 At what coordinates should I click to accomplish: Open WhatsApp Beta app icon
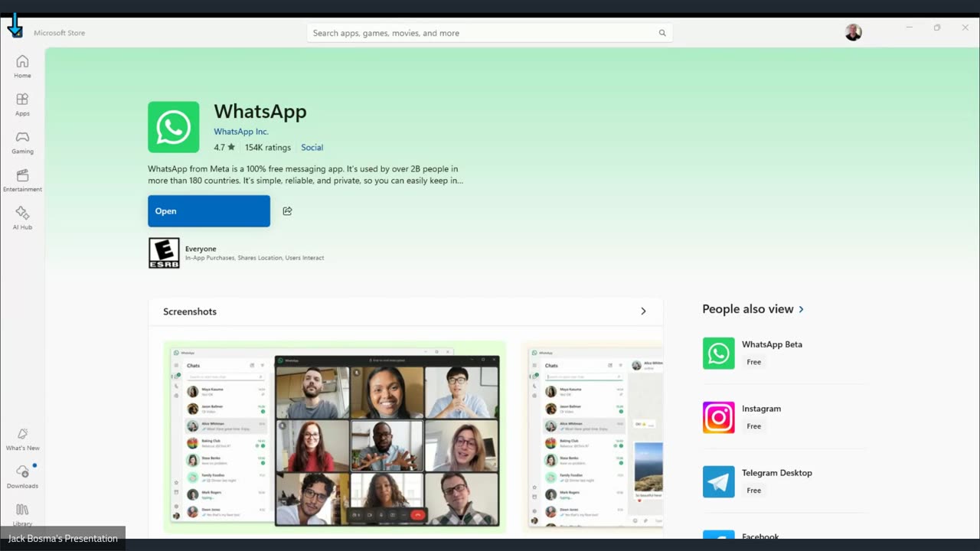pos(719,354)
